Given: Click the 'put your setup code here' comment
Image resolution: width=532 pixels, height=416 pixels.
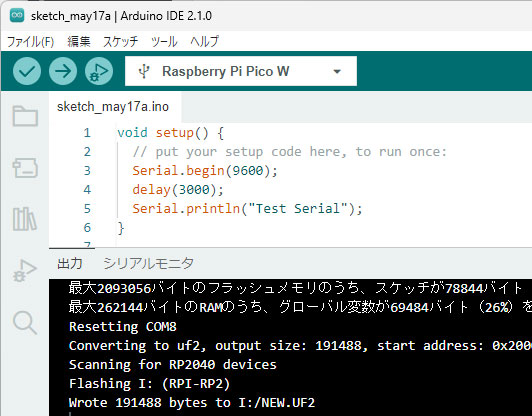Looking at the screenshot, I should 289,152.
